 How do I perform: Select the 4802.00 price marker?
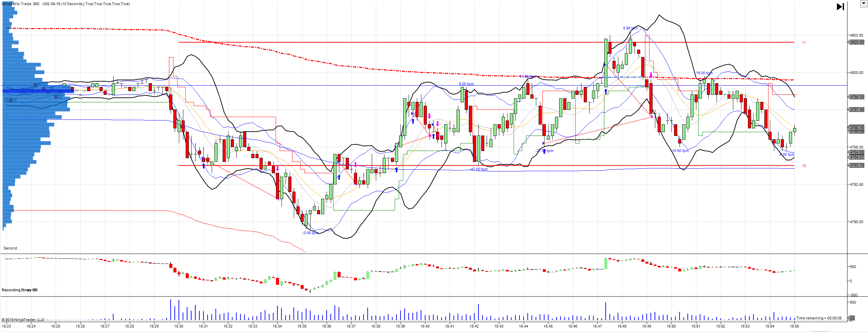click(856, 42)
